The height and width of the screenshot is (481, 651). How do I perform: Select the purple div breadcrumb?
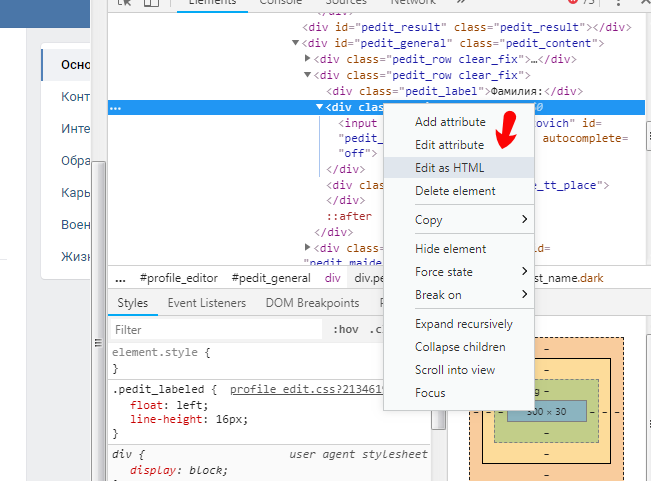pos(333,278)
